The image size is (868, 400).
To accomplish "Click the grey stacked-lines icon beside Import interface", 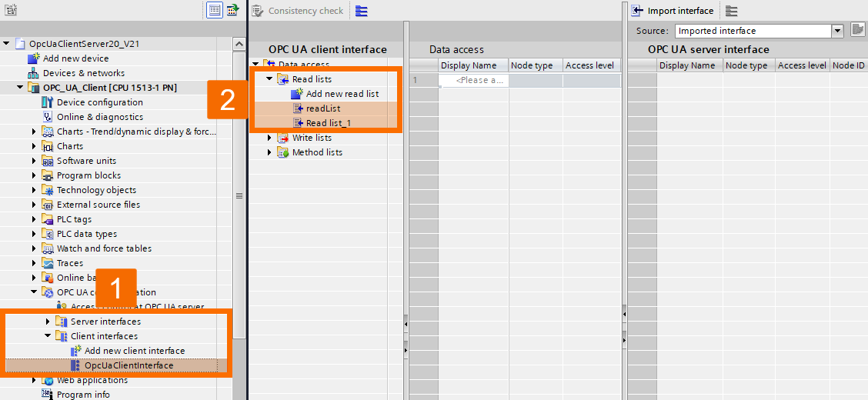I will (731, 11).
